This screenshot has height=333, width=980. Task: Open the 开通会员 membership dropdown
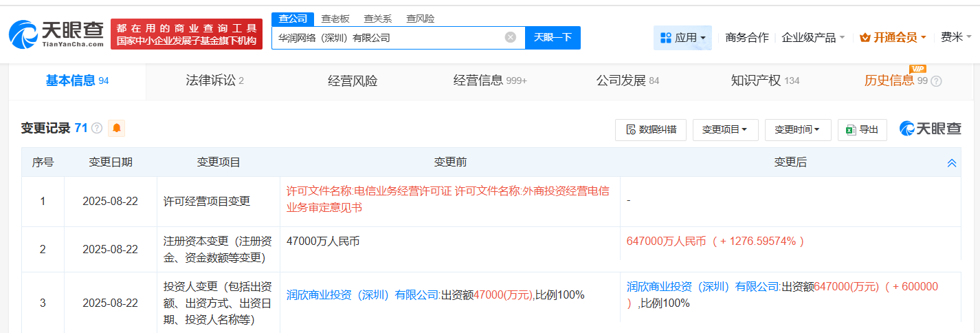point(893,38)
